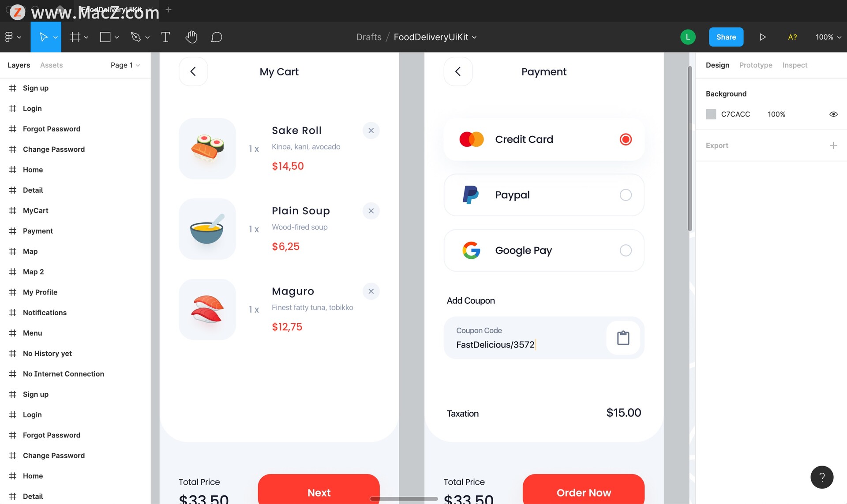847x504 pixels.
Task: Click the C7CACC background color swatch
Action: point(711,114)
